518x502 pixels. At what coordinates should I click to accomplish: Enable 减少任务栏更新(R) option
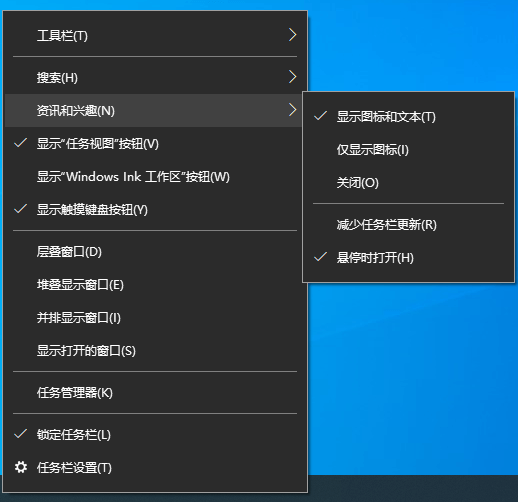pyautogui.click(x=408, y=225)
